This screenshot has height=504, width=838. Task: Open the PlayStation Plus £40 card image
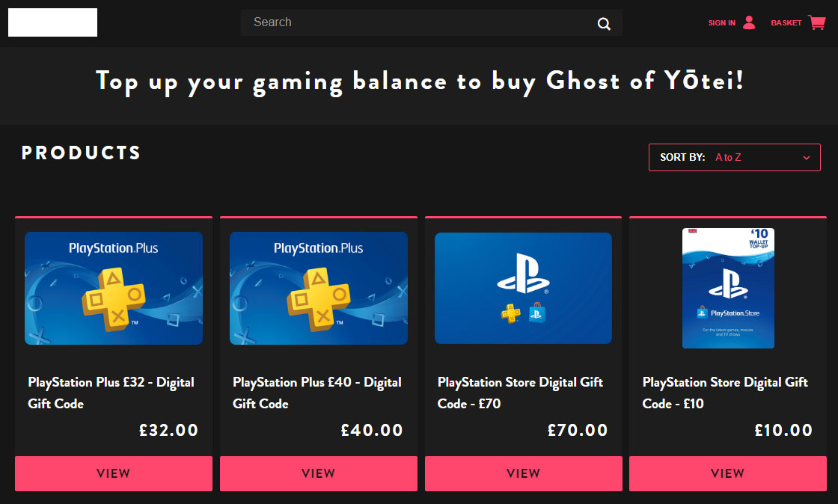pos(318,288)
